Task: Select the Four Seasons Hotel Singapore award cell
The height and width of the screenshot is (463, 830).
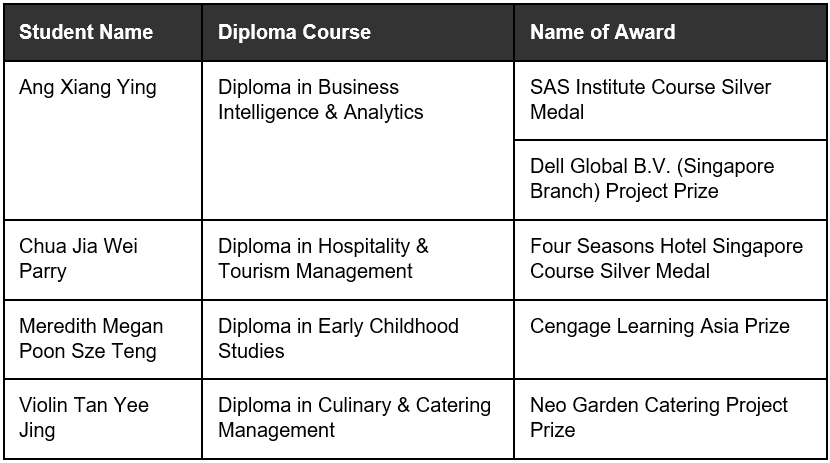Action: (670, 260)
